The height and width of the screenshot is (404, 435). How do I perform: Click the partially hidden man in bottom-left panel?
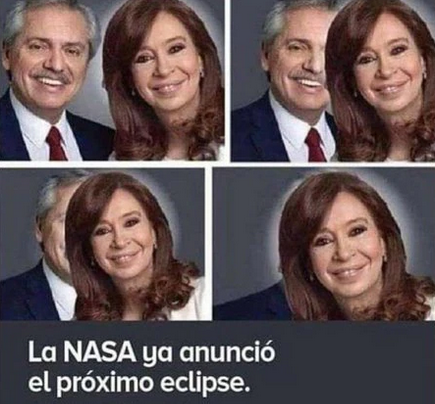click(37, 245)
